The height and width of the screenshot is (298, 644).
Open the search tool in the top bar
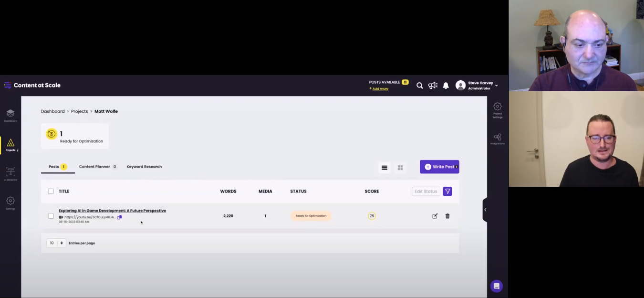click(419, 85)
